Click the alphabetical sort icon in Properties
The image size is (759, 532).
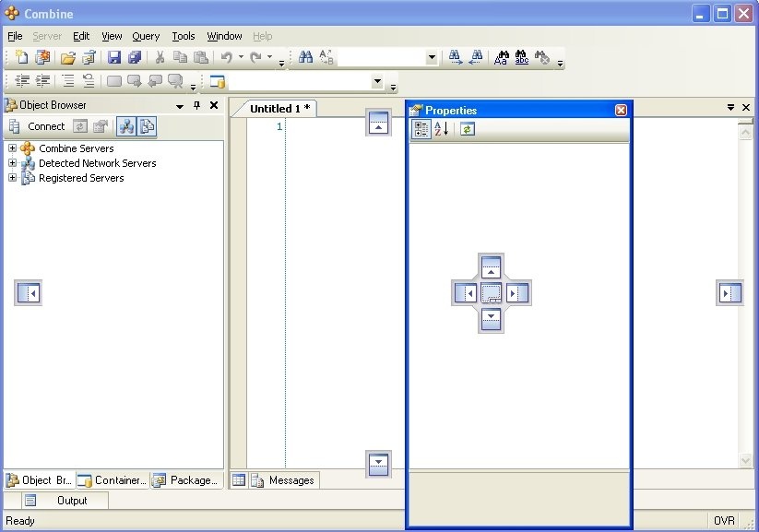coord(441,129)
